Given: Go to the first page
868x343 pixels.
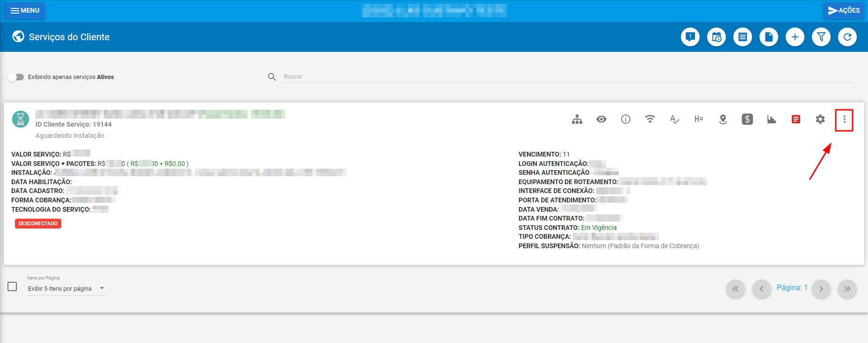Looking at the screenshot, I should [x=736, y=289].
